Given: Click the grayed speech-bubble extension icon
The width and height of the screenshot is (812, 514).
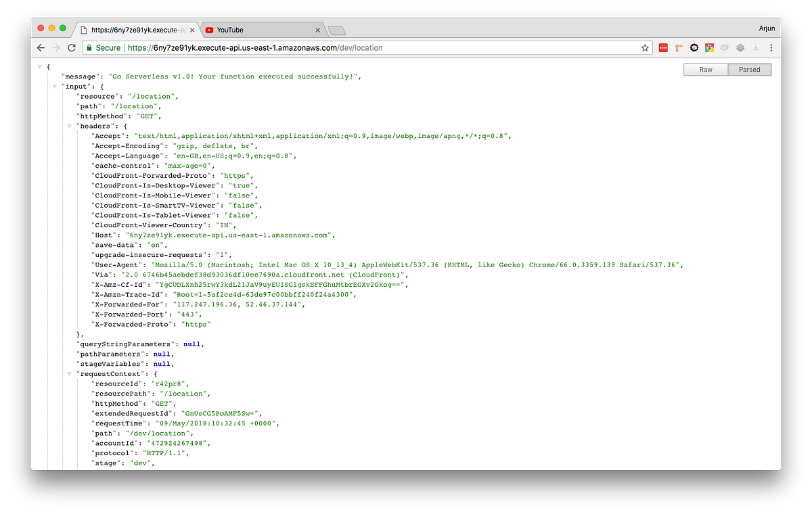Looking at the screenshot, I should 725,47.
